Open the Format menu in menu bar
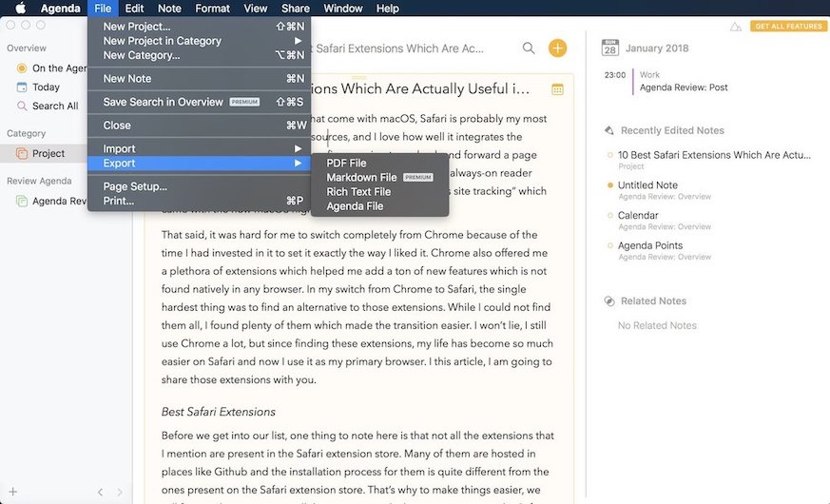The height and width of the screenshot is (504, 830). tap(212, 9)
